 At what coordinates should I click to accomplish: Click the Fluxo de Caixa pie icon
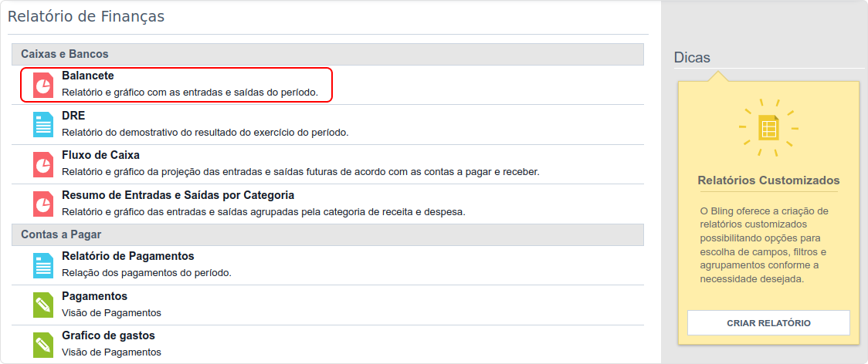[42, 164]
